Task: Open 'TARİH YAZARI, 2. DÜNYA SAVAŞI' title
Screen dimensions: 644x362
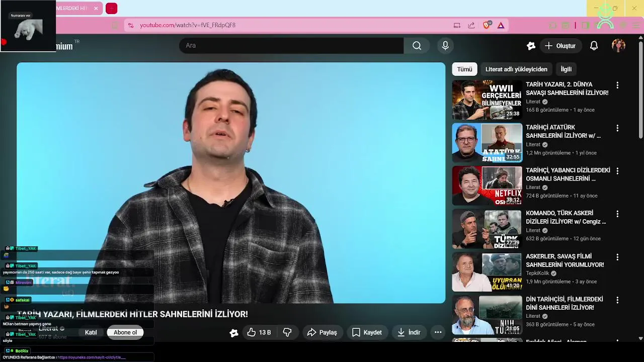Action: click(x=567, y=89)
